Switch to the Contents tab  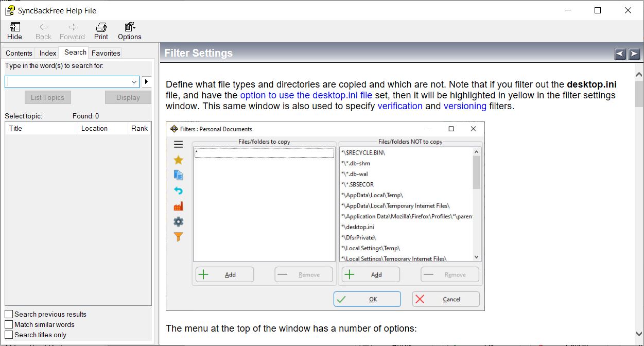19,53
